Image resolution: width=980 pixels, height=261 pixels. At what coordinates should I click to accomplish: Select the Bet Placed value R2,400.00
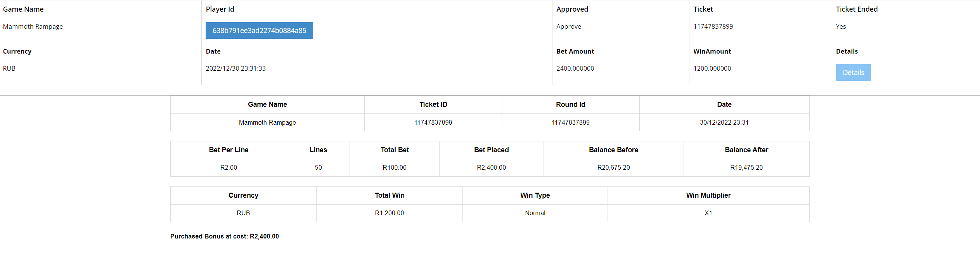tap(491, 167)
